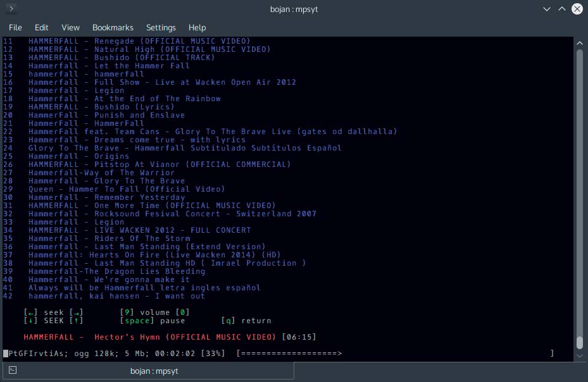Viewport: 588px width, 382px height.
Task: Click now-playing title Hector's Hymn
Action: [149, 337]
